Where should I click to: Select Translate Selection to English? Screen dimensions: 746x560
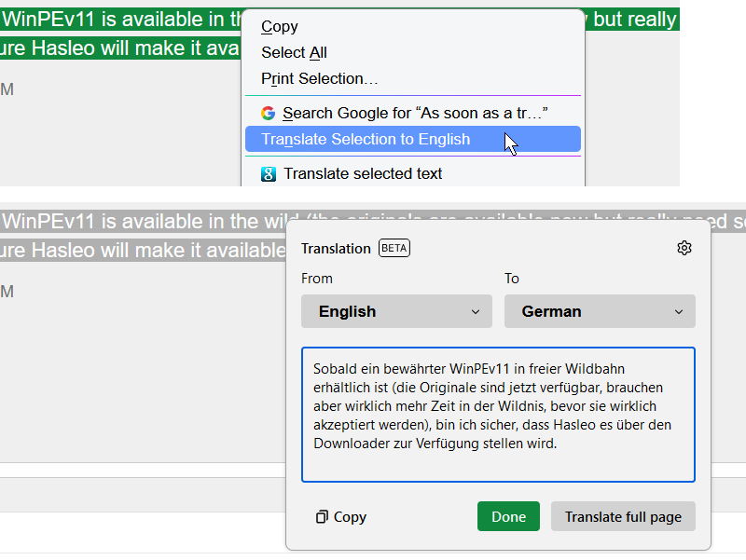412,139
